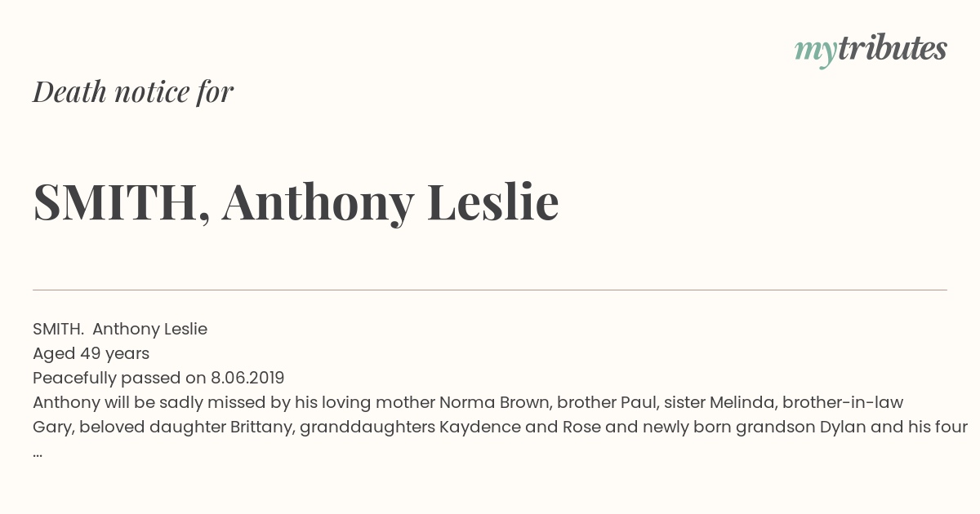Click 'grandson Dylan' in the notice text
This screenshot has height=514, width=980.
[800, 427]
